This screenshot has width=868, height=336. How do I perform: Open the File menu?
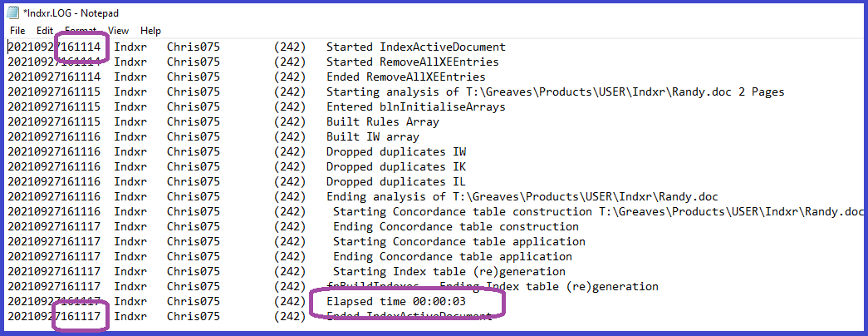click(x=17, y=31)
